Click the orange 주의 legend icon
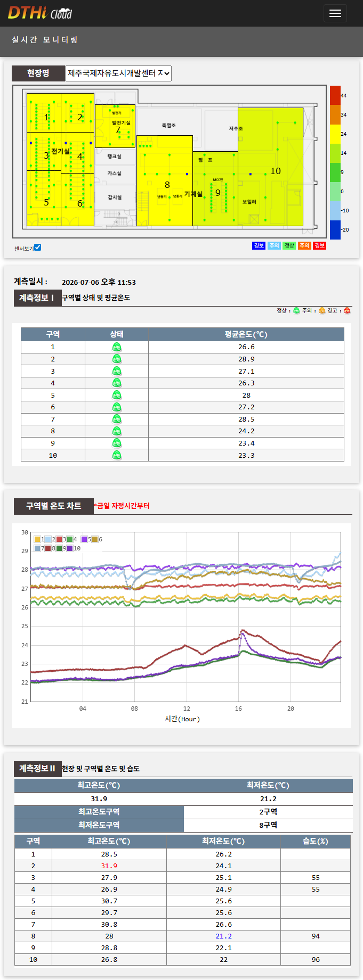 (322, 311)
